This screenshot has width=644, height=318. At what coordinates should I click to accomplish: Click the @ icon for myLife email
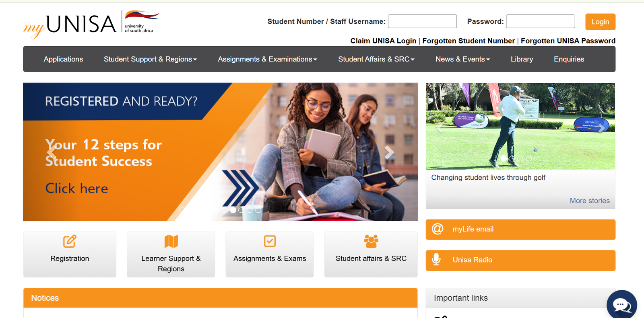pos(438,229)
